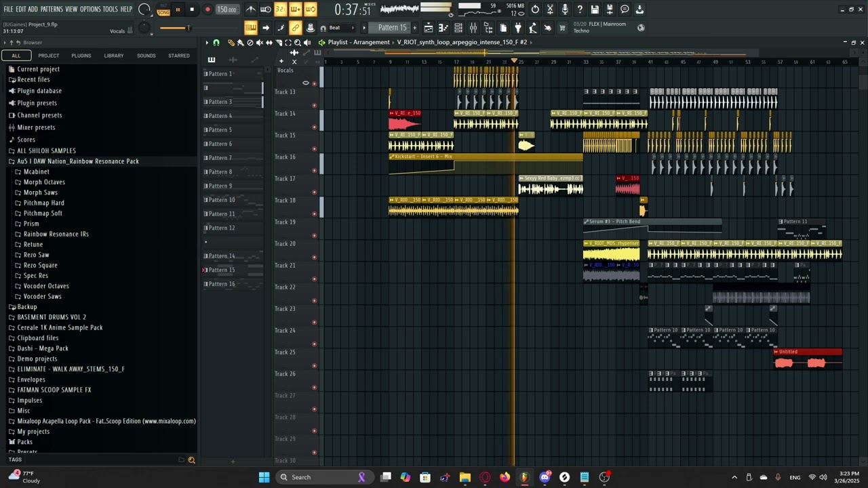Screen dimensions: 868x488
Task: Select the mute tool in playlist toolbar
Action: point(260,43)
